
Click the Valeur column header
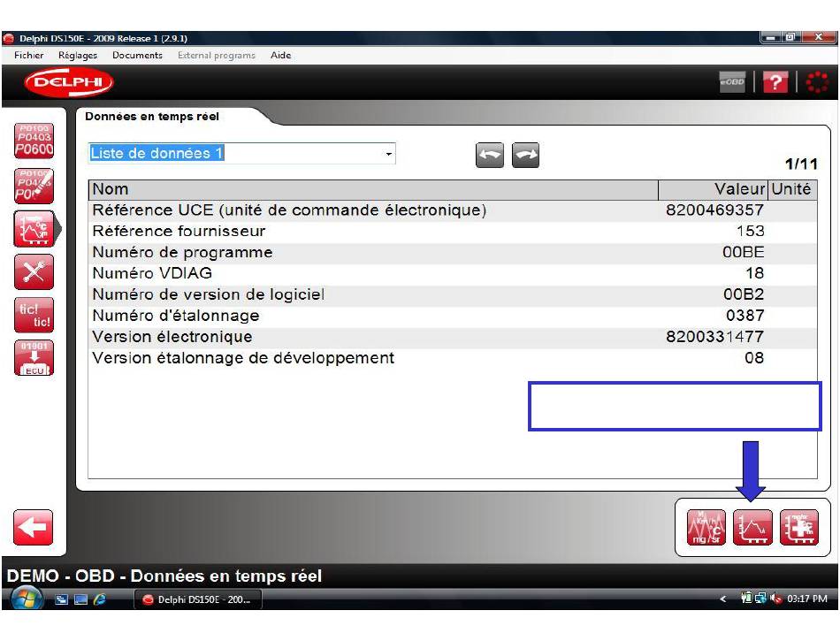click(713, 189)
